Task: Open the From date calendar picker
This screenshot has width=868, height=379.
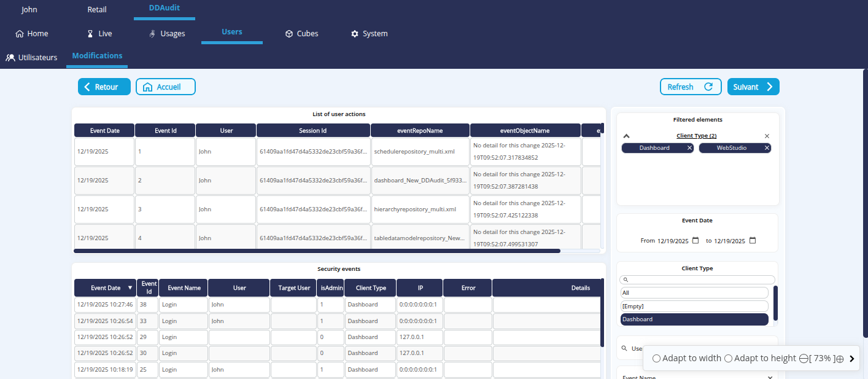Action: click(x=696, y=241)
